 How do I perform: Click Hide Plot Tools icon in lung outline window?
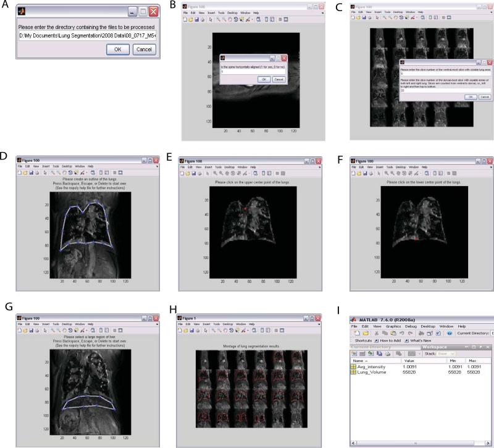coord(115,173)
